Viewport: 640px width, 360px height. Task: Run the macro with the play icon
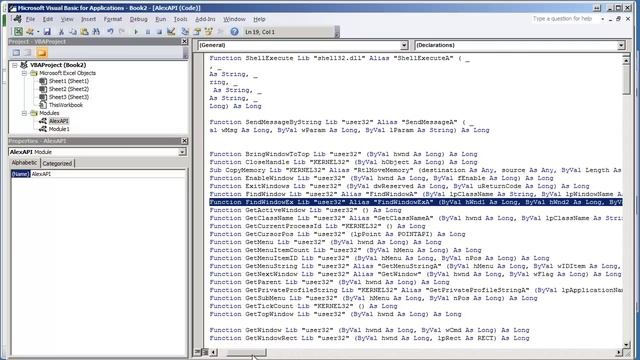coord(136,31)
